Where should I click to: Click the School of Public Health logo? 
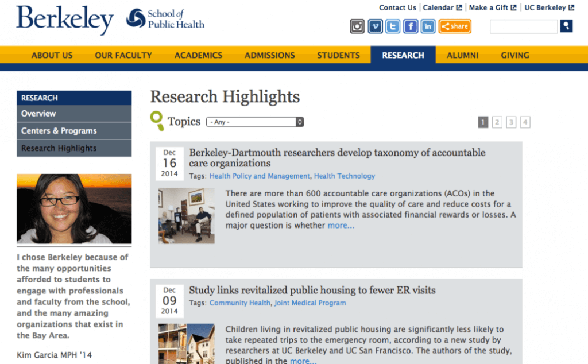(x=165, y=19)
